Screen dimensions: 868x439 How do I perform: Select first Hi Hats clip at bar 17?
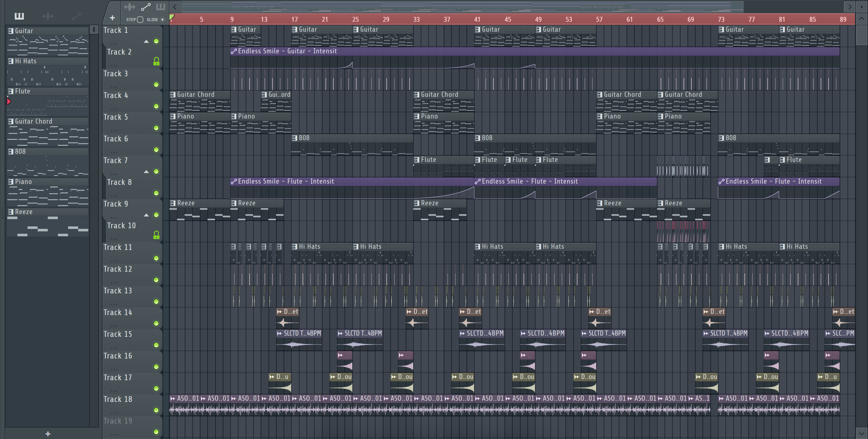click(322, 254)
